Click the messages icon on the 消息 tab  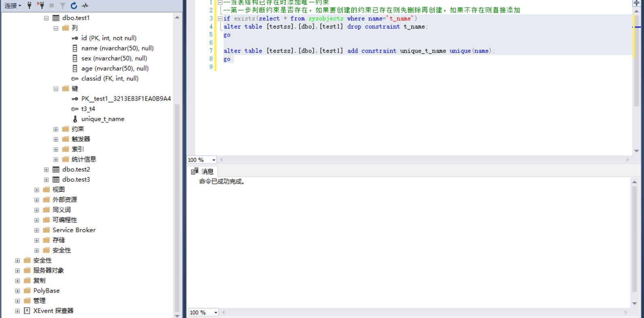click(x=194, y=171)
